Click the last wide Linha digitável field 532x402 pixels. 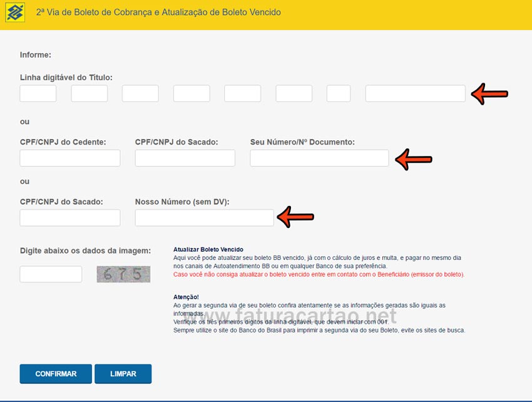[416, 93]
